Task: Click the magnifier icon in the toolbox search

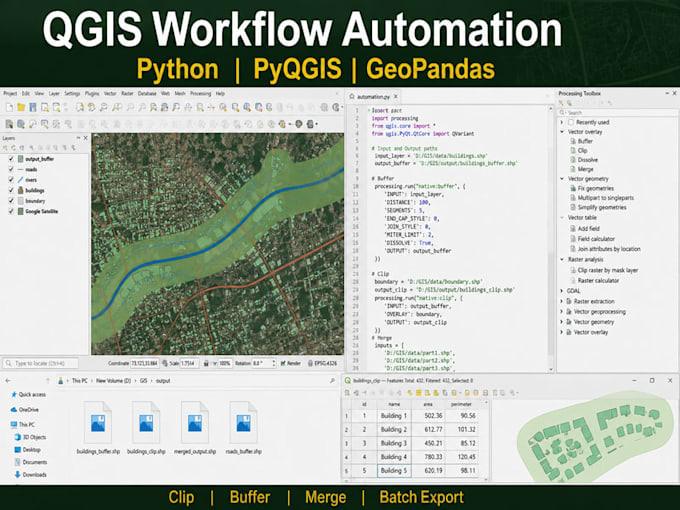Action: (x=563, y=113)
